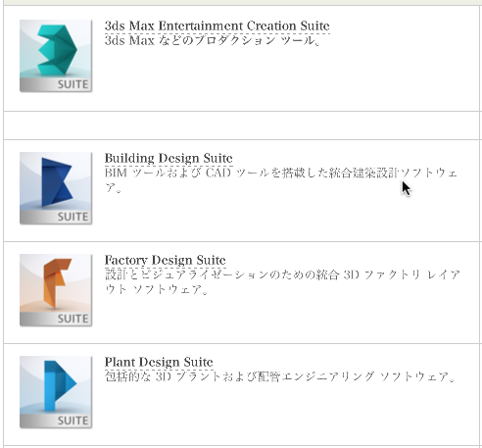Click the orange Factory Design Suite icon
The width and height of the screenshot is (482, 448).
pos(56,290)
